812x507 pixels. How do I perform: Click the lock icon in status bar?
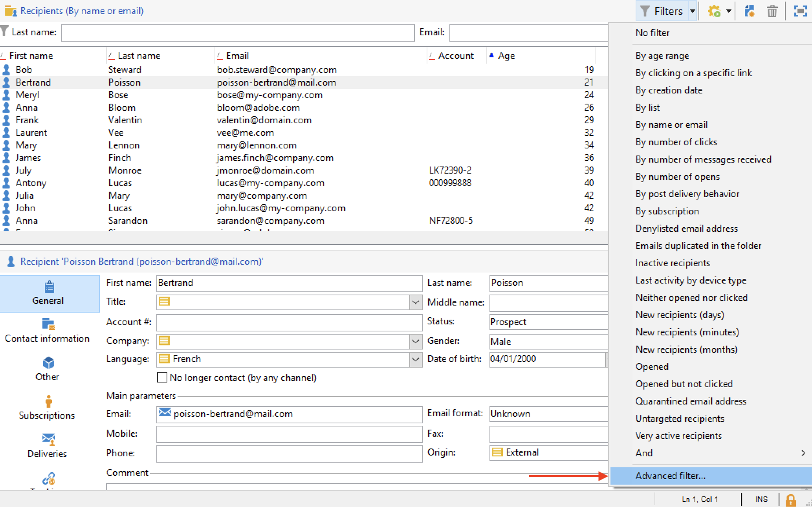click(x=790, y=500)
